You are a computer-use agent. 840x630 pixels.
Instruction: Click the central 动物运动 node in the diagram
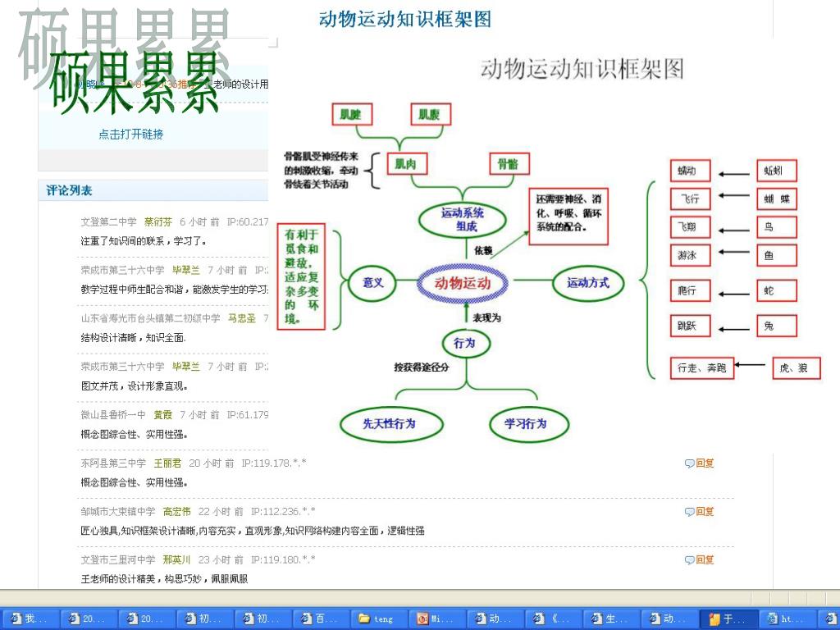point(463,283)
